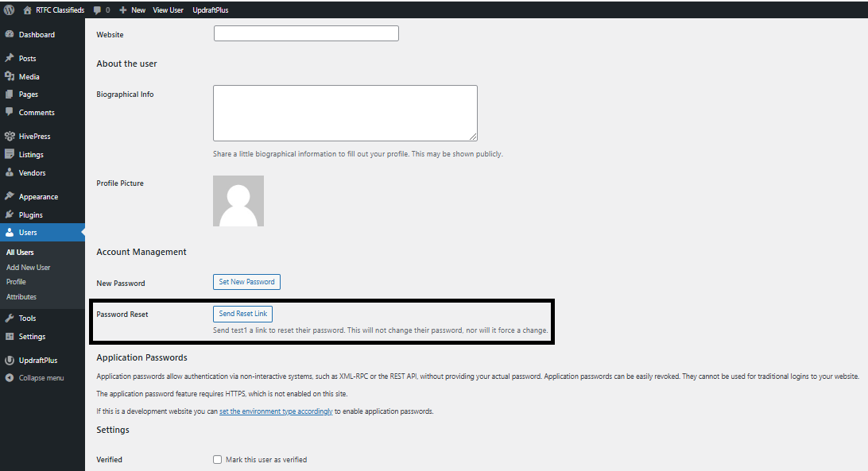Click the Posts pin icon
The width and height of the screenshot is (868, 471).
coord(10,58)
